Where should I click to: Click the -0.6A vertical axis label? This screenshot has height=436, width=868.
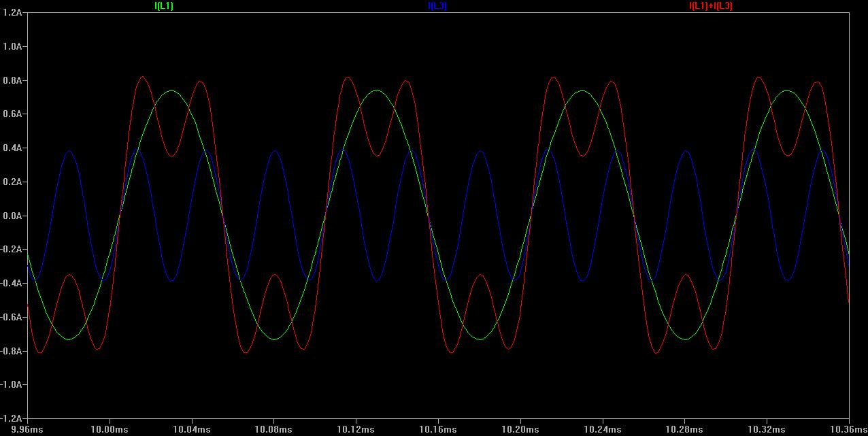click(x=12, y=317)
